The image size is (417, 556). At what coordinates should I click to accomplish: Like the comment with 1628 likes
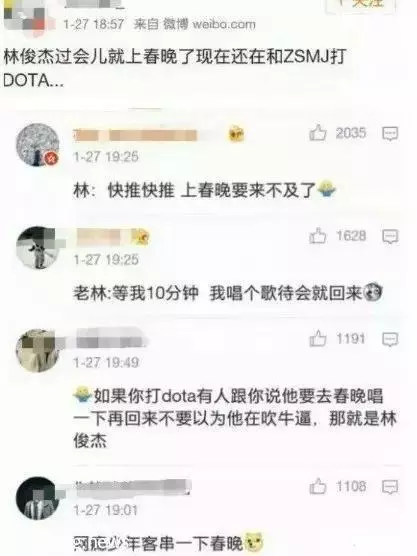[x=318, y=236]
